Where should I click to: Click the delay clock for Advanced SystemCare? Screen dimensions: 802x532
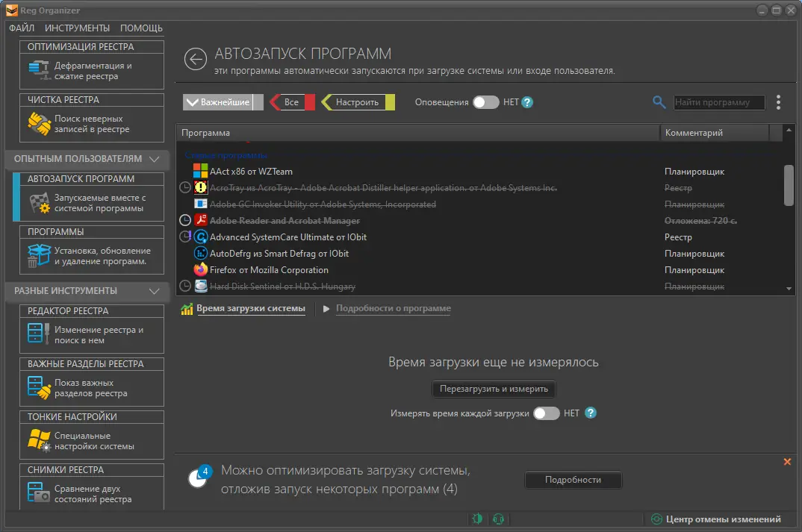click(x=185, y=237)
